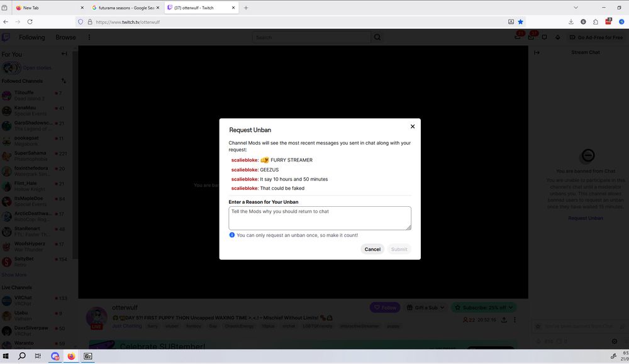The height and width of the screenshot is (364, 629).
Task: Open Twitch Prime loot crown icon
Action: 518,37
